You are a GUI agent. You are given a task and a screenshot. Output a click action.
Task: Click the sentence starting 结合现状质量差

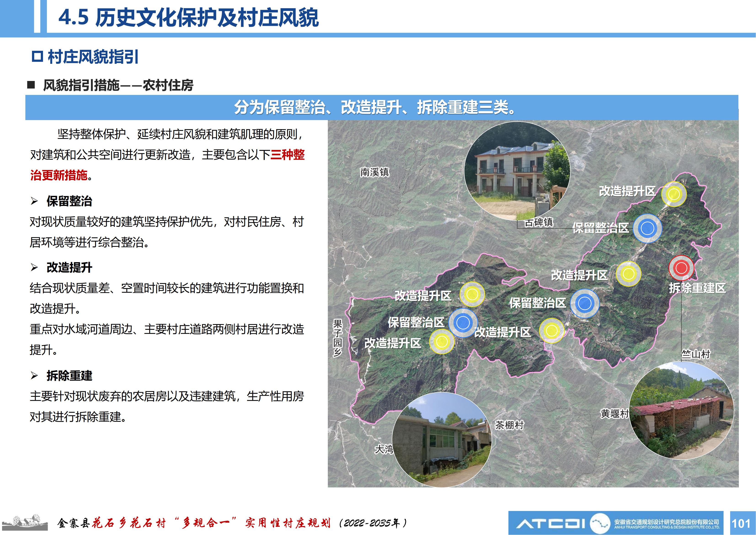pyautogui.click(x=167, y=298)
